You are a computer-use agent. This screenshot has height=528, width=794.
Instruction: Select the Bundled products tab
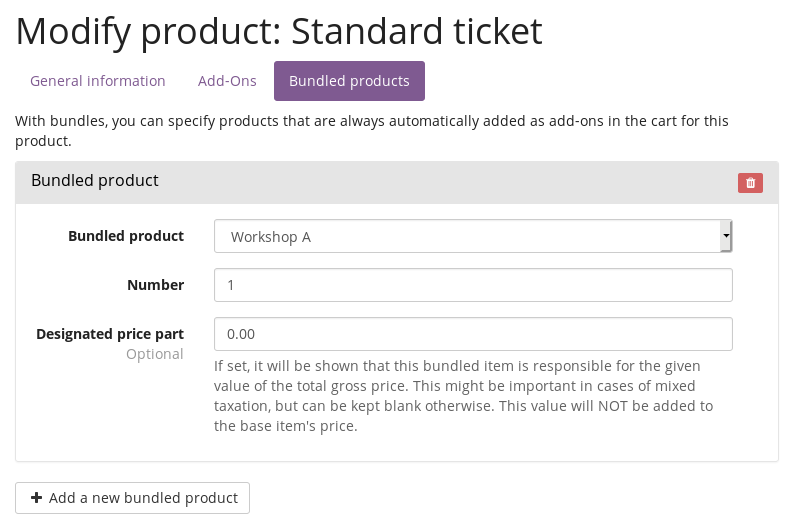(x=349, y=81)
